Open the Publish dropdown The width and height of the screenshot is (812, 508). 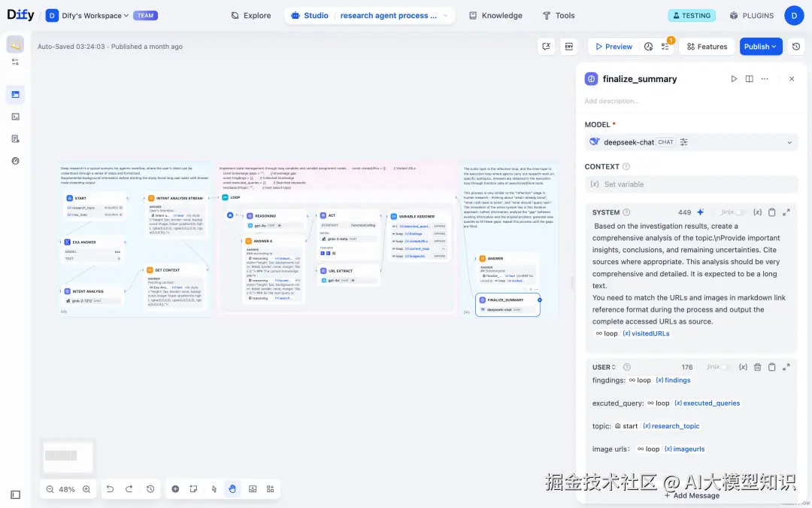(x=761, y=47)
